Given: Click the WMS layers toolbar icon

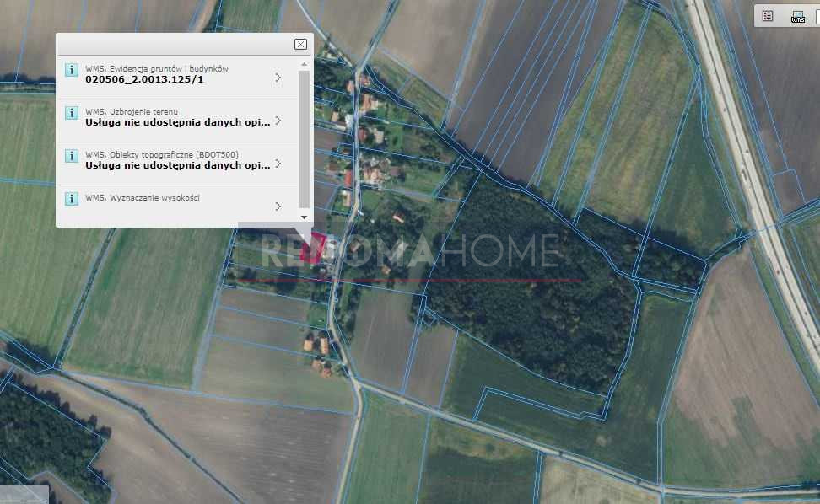Looking at the screenshot, I should (x=797, y=17).
